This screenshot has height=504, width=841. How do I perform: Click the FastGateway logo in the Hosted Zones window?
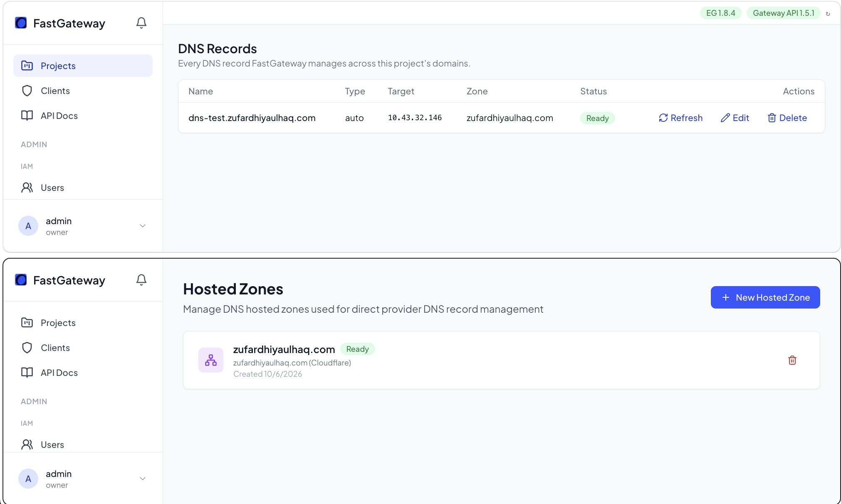21,280
